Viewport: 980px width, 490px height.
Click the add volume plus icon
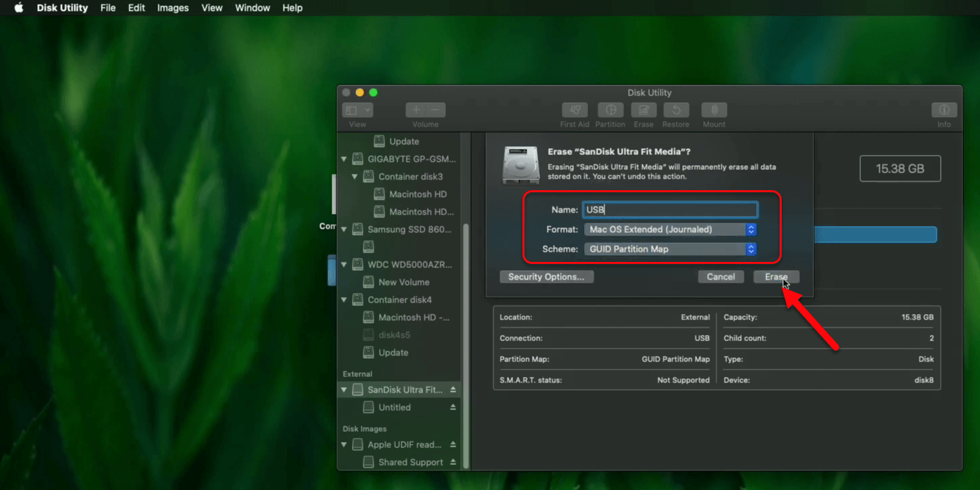point(416,110)
